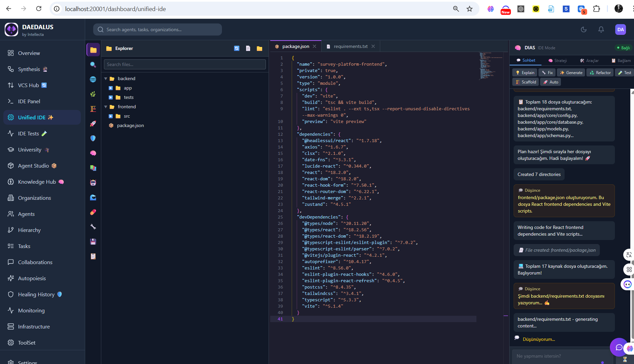Open Autopoiesis in the sidebar

[42, 278]
